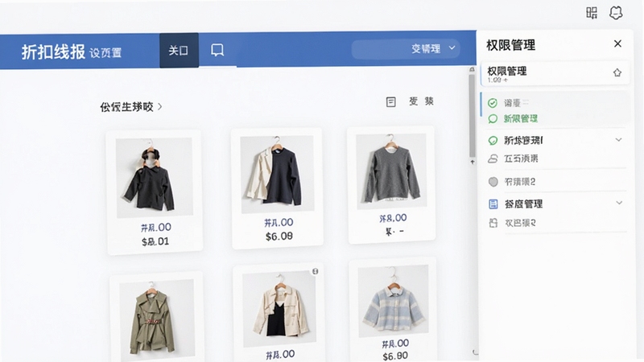Click the green speech bubble icon beside 新限管理
The width and height of the screenshot is (644, 362).
coord(493,119)
